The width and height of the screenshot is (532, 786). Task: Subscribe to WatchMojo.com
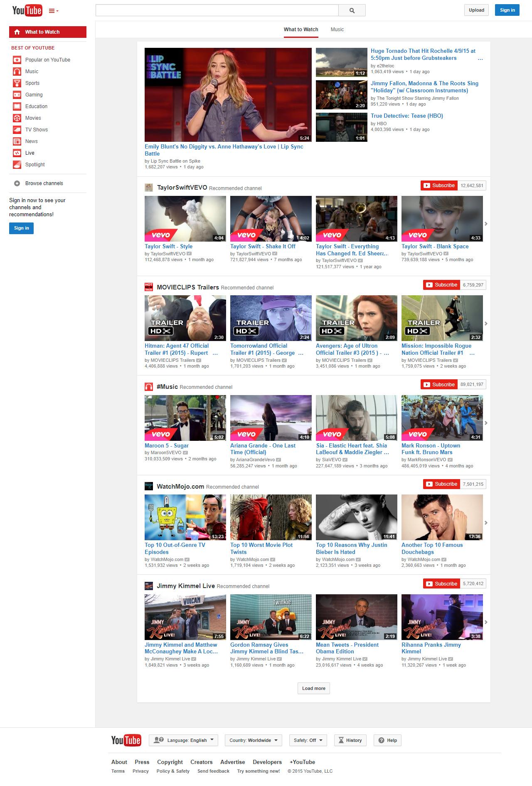click(x=442, y=484)
